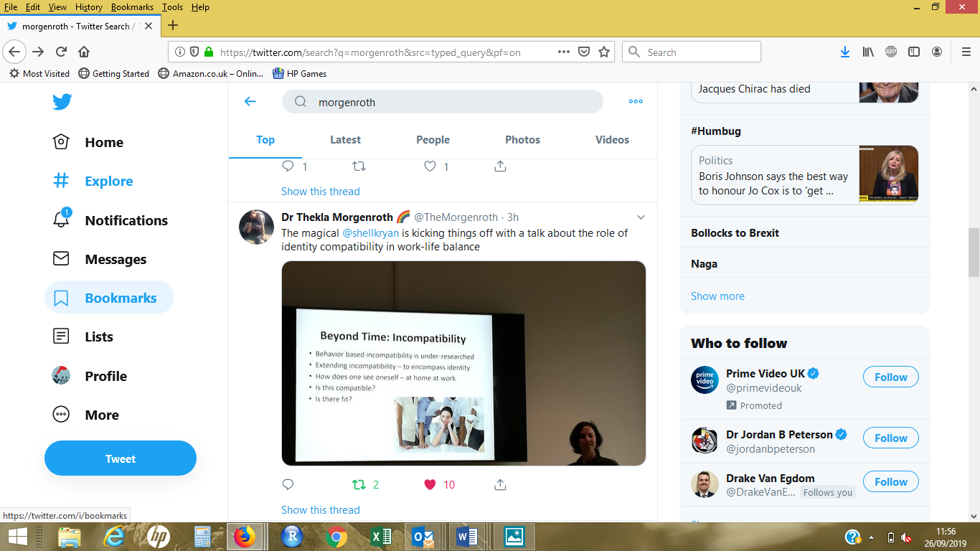
Task: Open the Bookmarks menu in menu bar
Action: (132, 7)
